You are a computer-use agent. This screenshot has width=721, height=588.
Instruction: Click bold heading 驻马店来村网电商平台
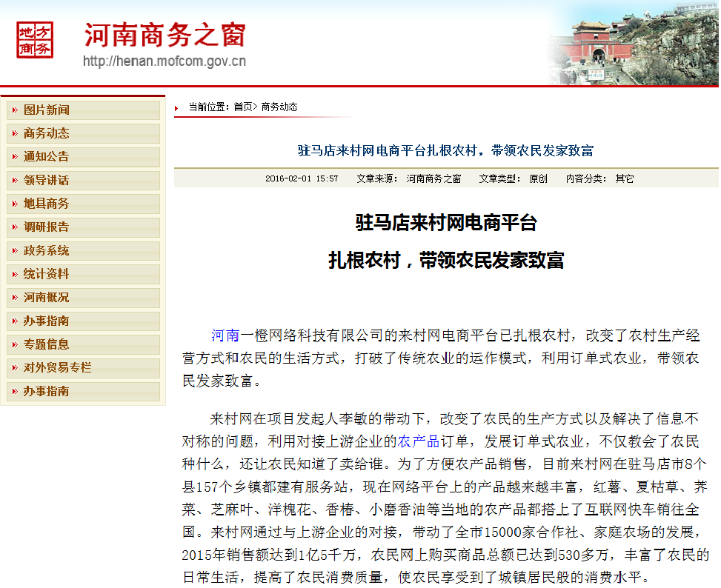(x=446, y=223)
